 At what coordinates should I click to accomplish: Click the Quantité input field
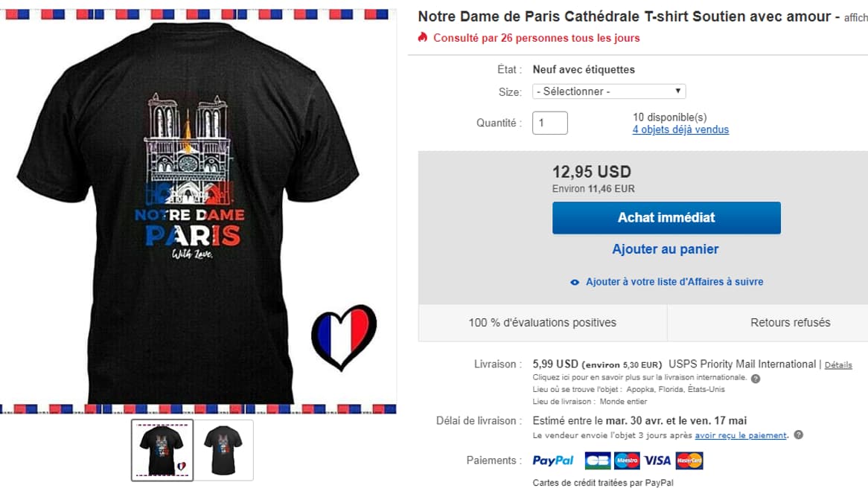(x=549, y=123)
